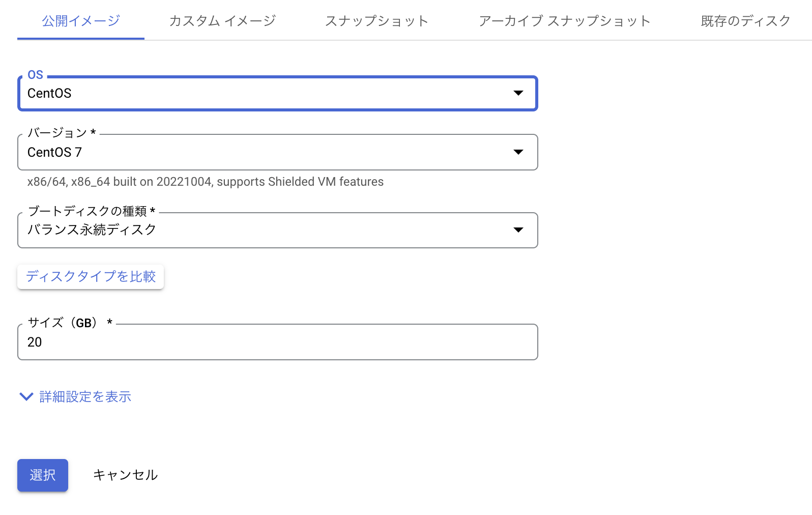Click the サイズ（GB）input field
812x515 pixels.
click(277, 342)
